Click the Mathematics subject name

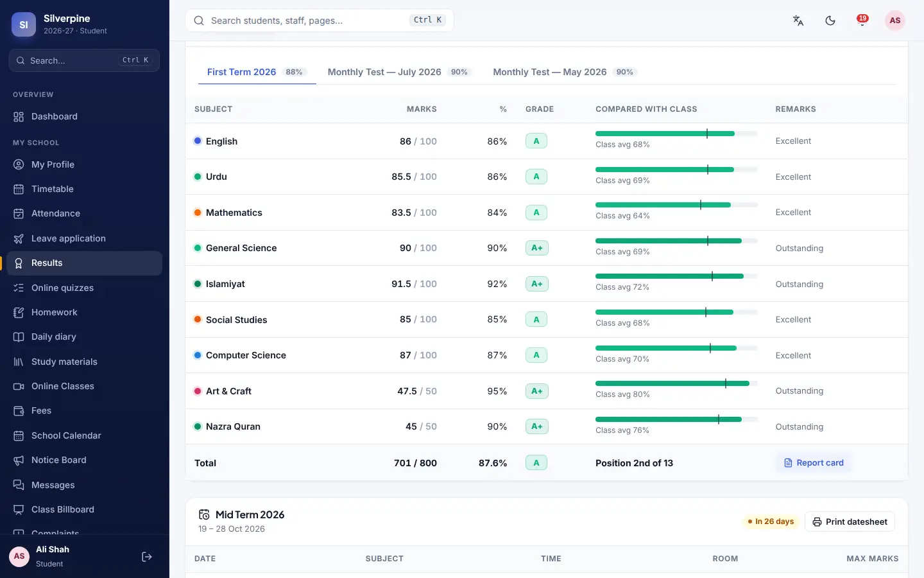(234, 213)
